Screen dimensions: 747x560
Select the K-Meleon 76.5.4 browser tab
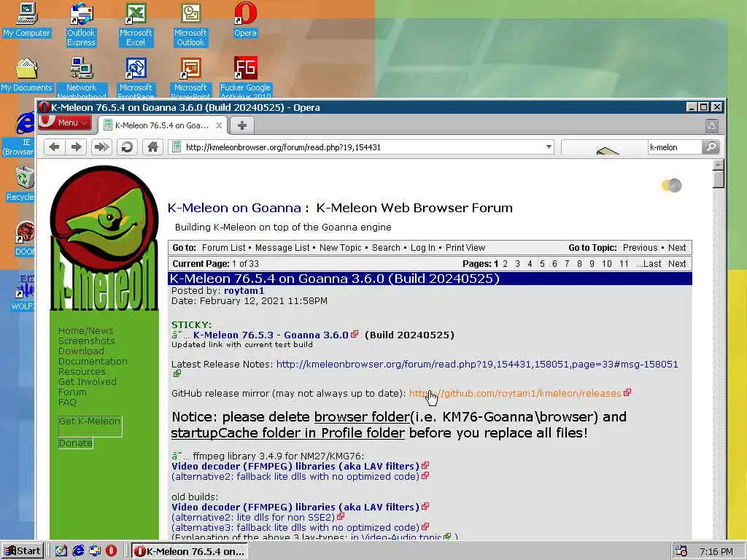coord(162,125)
